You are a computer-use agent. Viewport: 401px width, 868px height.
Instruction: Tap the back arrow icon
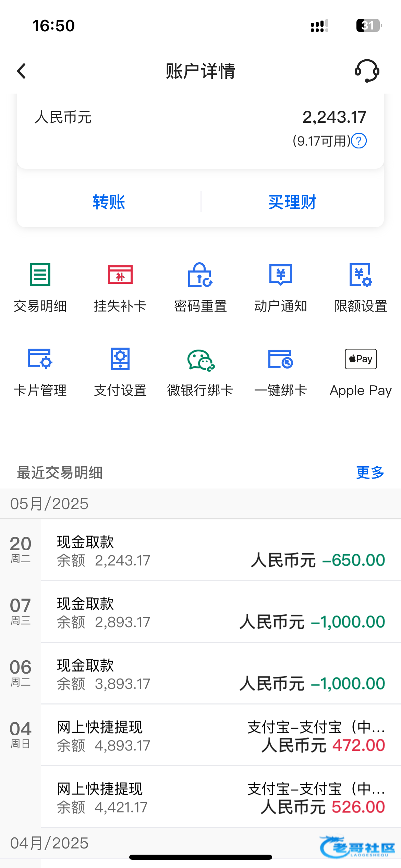click(x=22, y=71)
